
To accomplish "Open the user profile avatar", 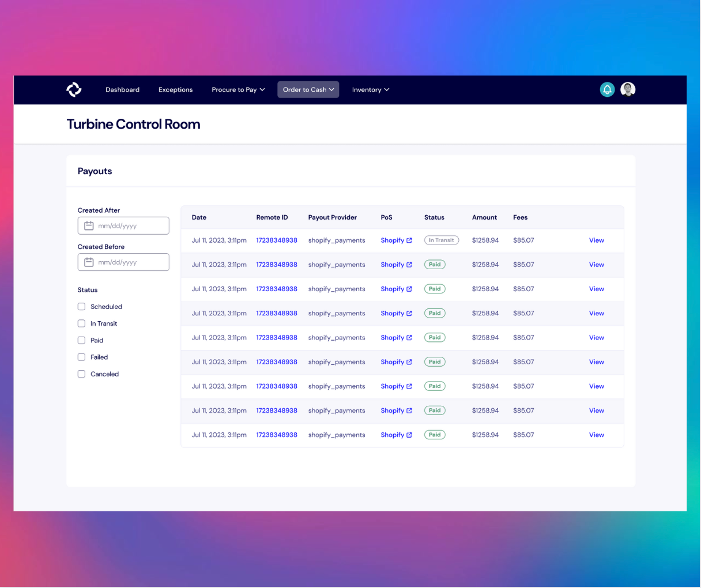I will point(628,89).
